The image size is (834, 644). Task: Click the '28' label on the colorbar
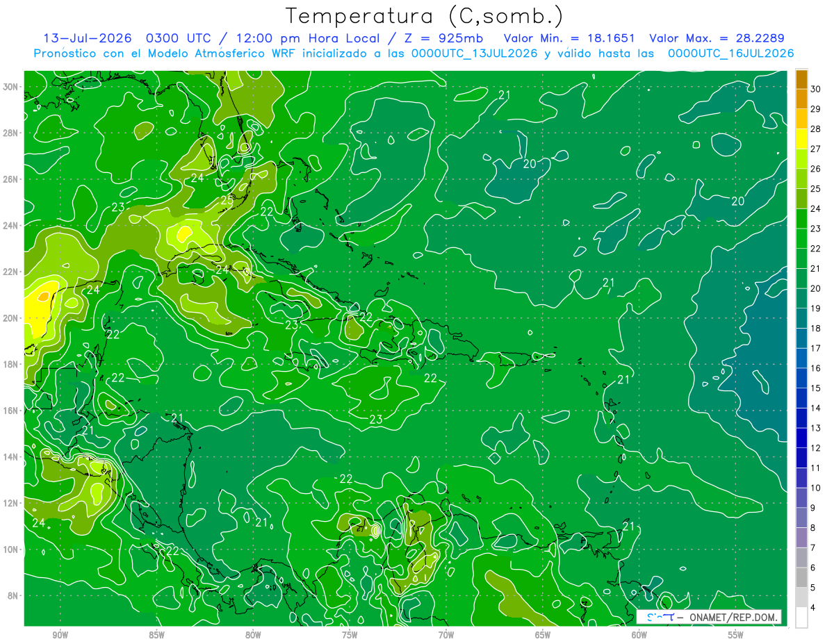[816, 129]
